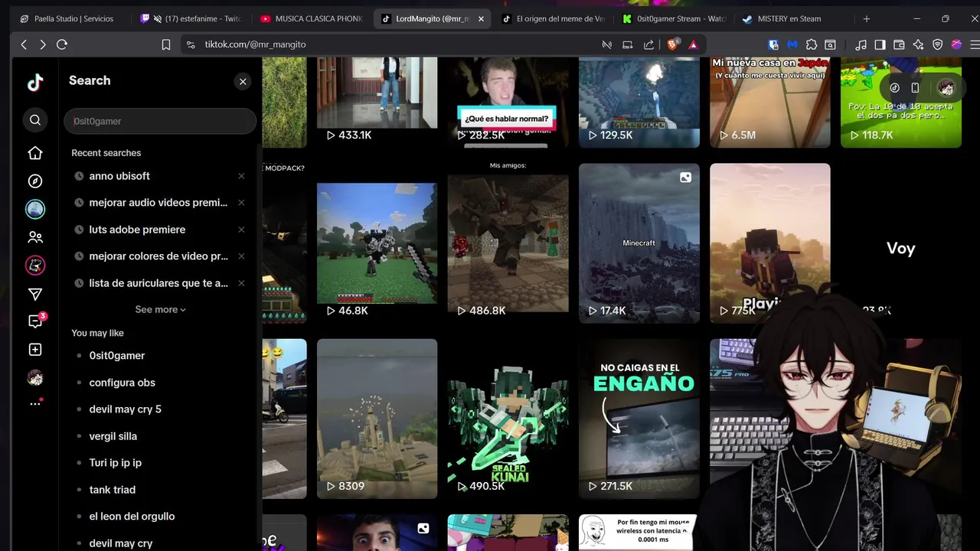
Task: Switch to 'MUSICA CLASICA PHONK' YouTube tab
Action: [x=312, y=18]
